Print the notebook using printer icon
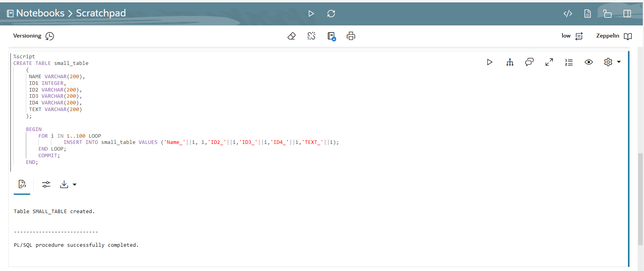Viewport: 644px width, 271px height. click(351, 36)
